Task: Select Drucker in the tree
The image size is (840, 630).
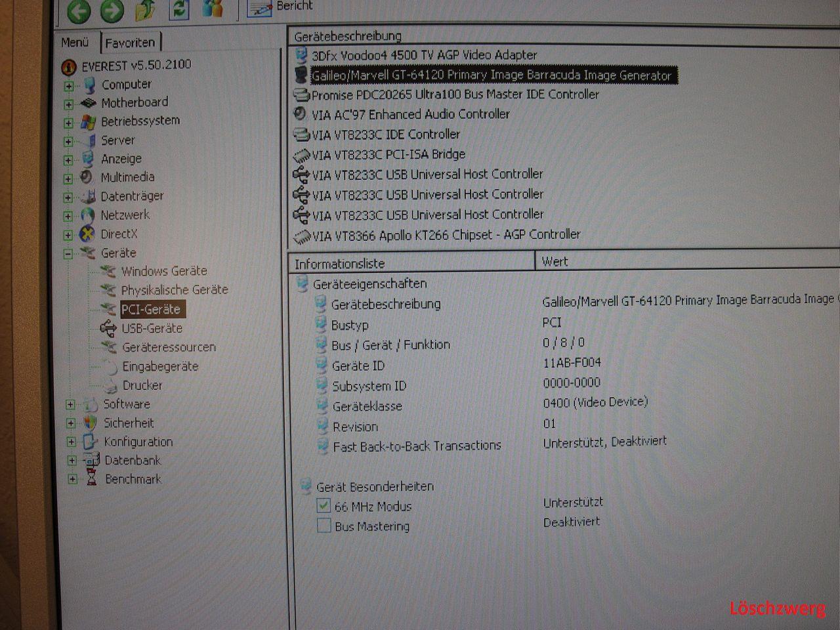Action: 142,385
